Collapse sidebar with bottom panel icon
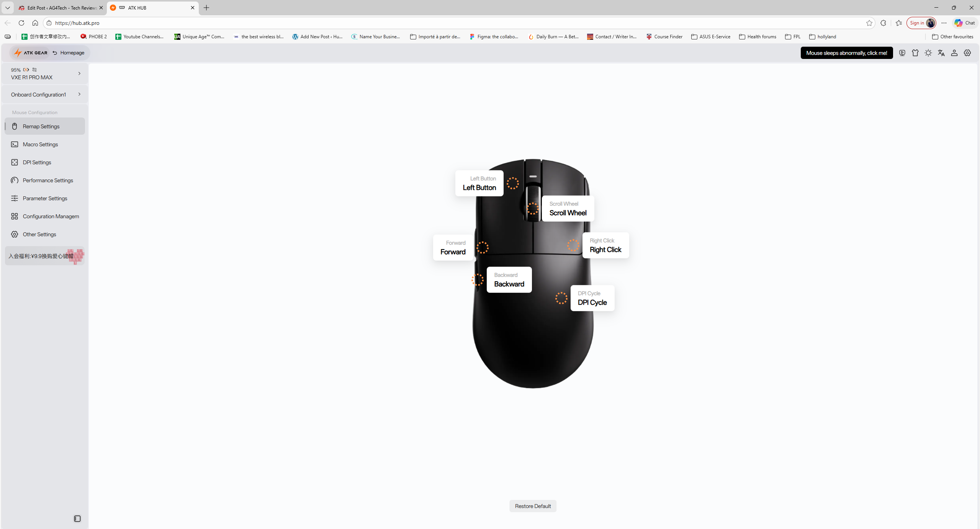 click(x=77, y=518)
